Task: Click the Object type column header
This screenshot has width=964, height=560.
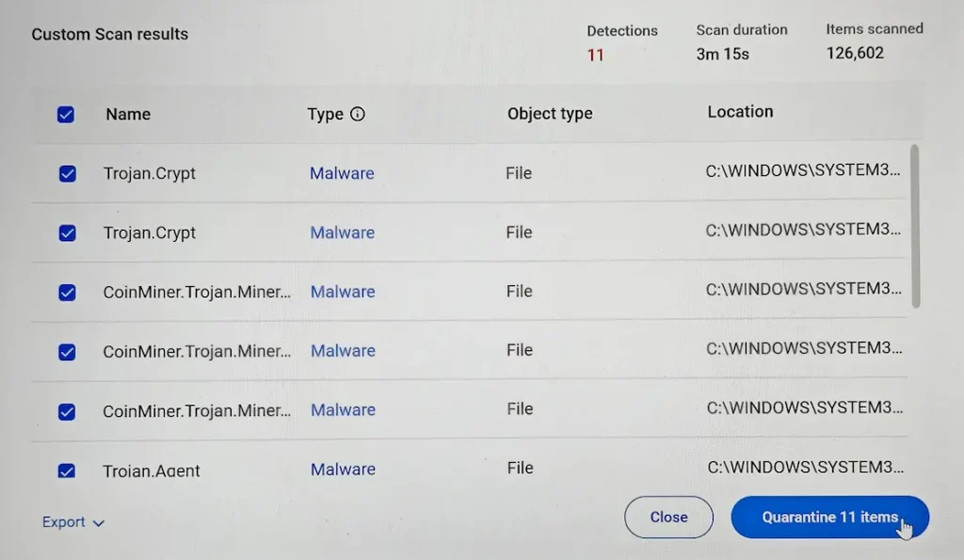Action: click(550, 113)
